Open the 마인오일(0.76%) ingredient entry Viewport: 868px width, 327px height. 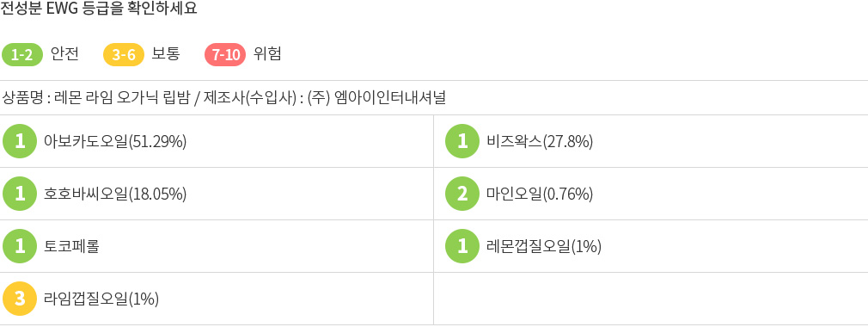[540, 194]
